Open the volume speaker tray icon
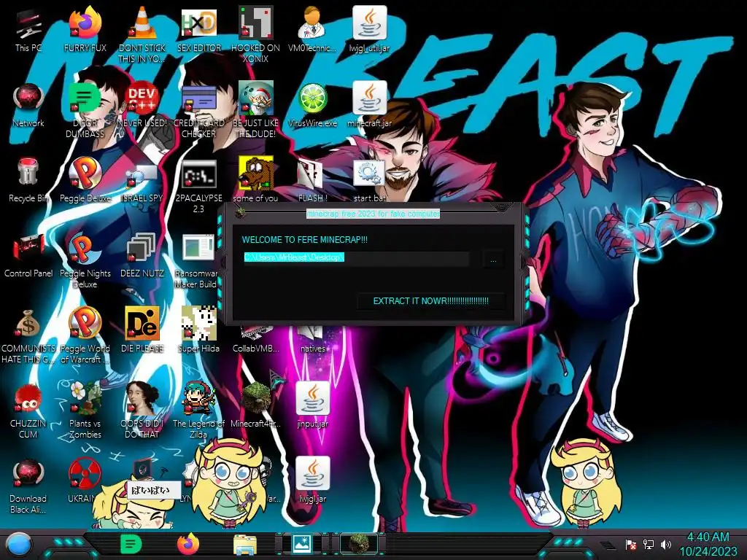The width and height of the screenshot is (747, 560). coord(666,545)
